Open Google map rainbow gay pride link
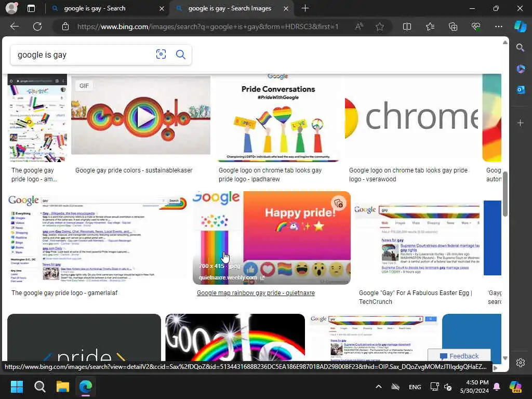This screenshot has height=399, width=532. pos(256,293)
